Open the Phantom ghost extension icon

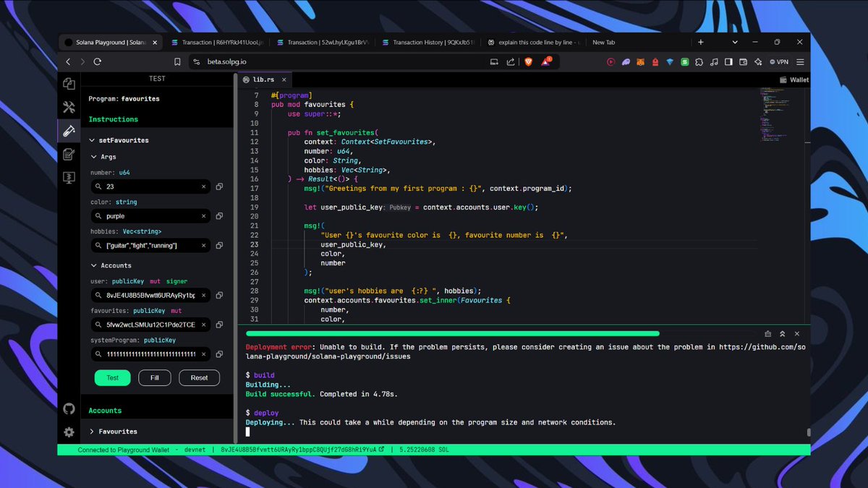[626, 62]
